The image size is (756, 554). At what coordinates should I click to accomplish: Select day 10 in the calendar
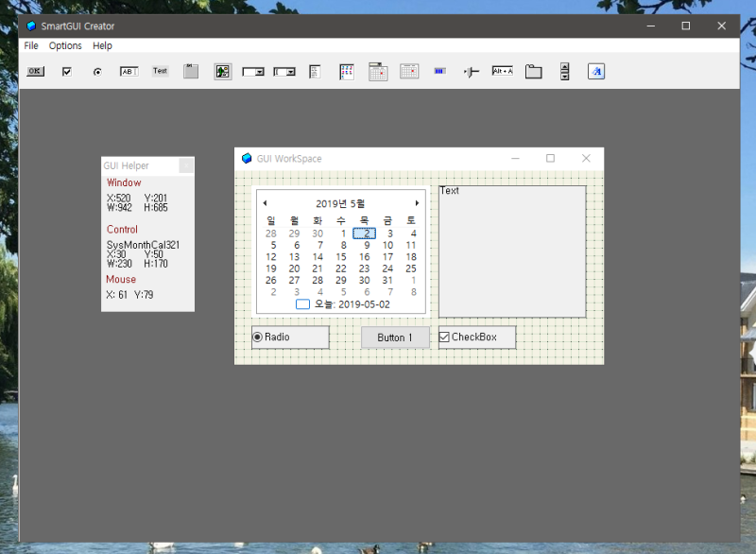click(x=387, y=246)
